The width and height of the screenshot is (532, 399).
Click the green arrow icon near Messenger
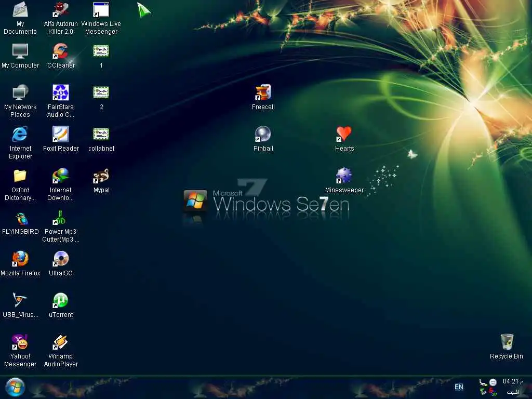click(x=143, y=10)
